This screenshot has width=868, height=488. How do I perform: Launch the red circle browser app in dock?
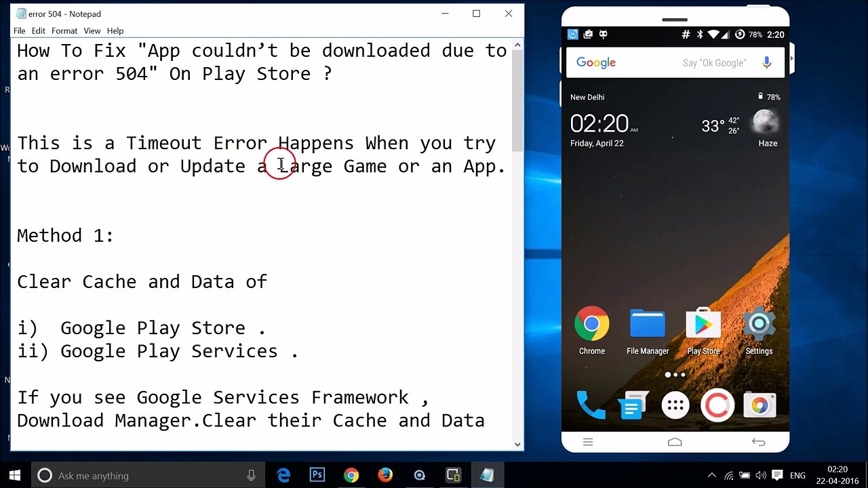click(x=717, y=405)
